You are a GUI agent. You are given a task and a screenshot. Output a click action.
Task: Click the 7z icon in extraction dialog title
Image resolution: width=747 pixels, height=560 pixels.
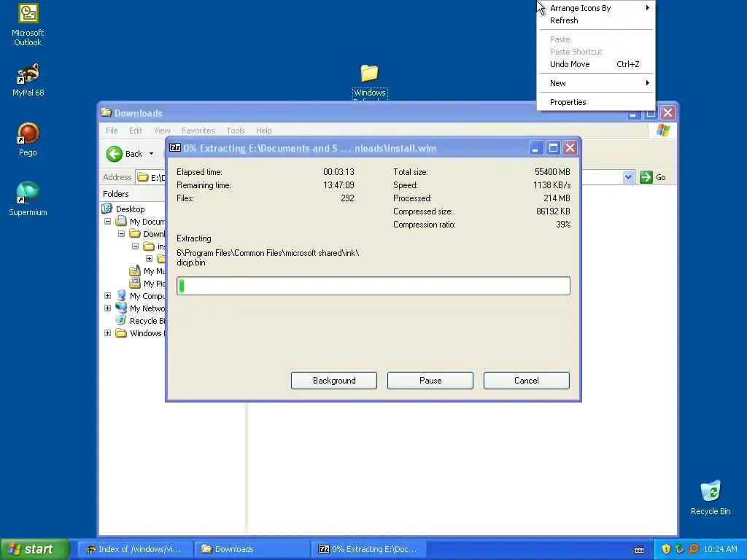pyautogui.click(x=175, y=147)
